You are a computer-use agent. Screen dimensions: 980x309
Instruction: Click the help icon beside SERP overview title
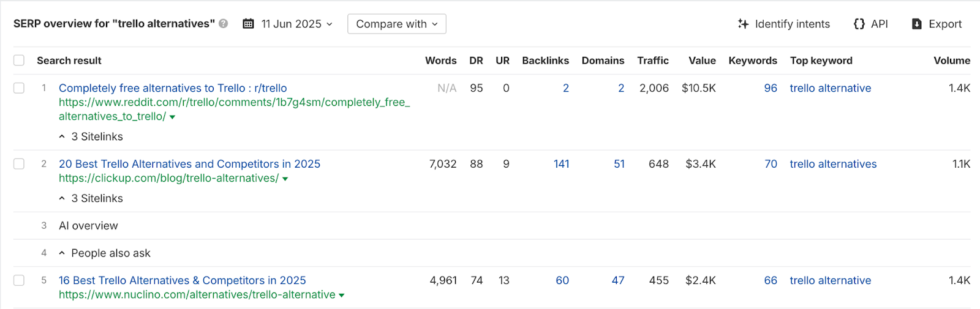coord(224,24)
